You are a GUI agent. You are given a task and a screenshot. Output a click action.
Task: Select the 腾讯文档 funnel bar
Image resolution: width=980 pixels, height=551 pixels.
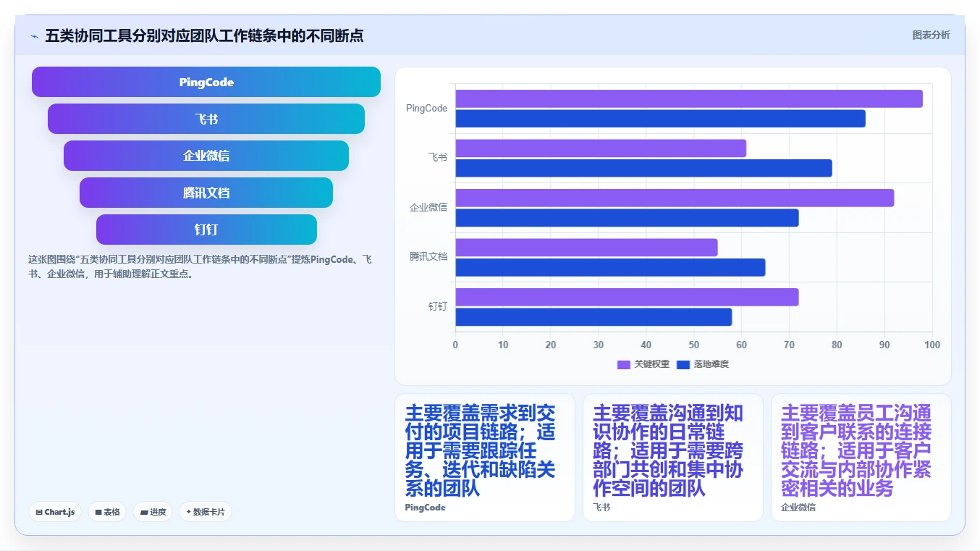click(x=206, y=193)
